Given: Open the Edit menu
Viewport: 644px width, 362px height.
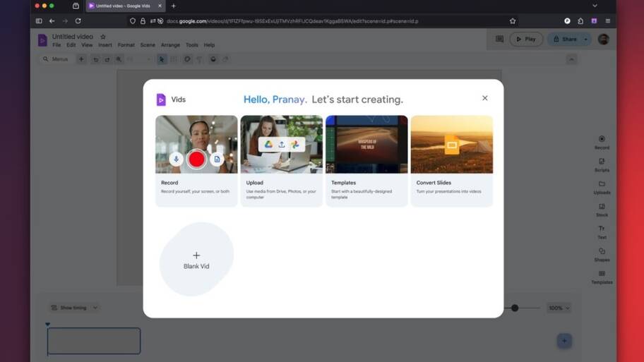Looking at the screenshot, I should pos(71,45).
